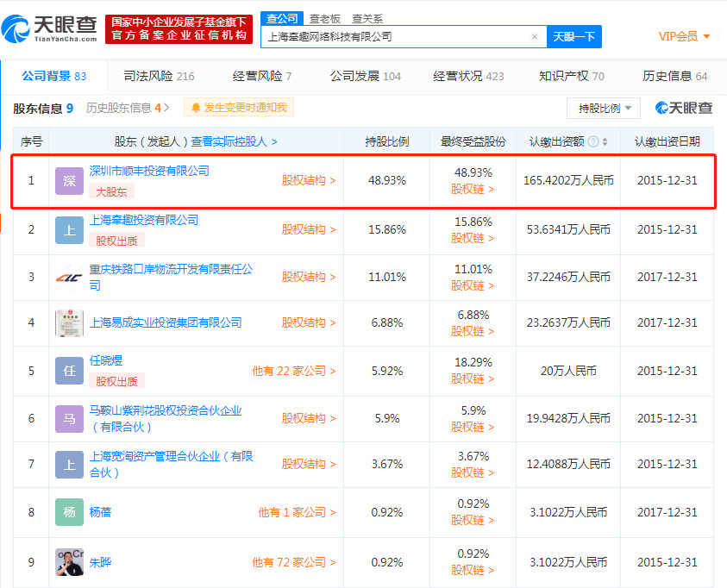Screen dimensions: 727x588
Task: Open the 历史信息 tab
Action: 674,76
